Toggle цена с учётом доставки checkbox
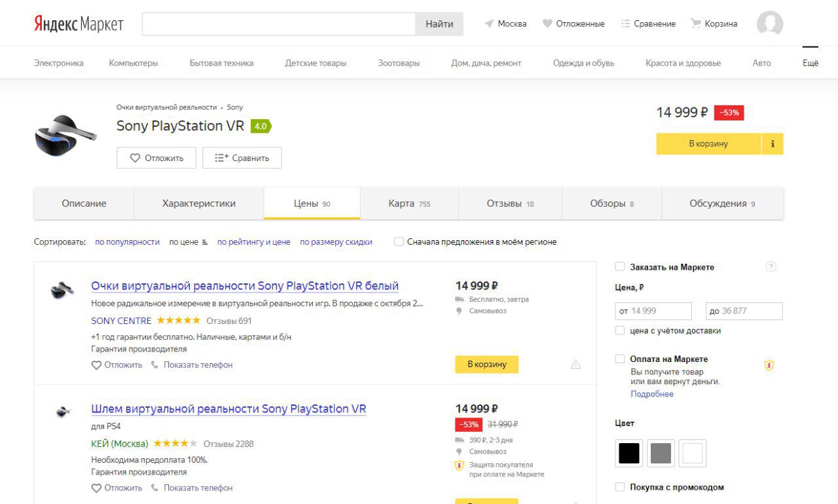Viewport: 838px width, 504px height. (x=620, y=331)
